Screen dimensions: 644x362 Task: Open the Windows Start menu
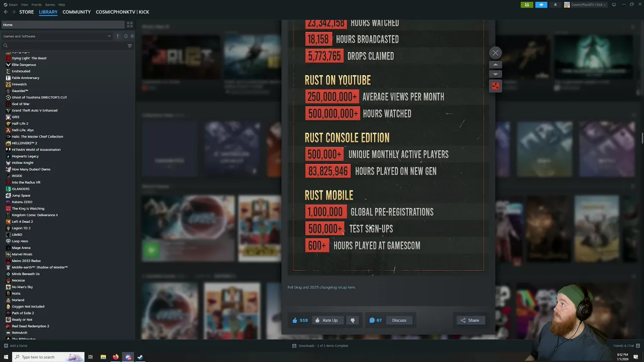(6, 357)
